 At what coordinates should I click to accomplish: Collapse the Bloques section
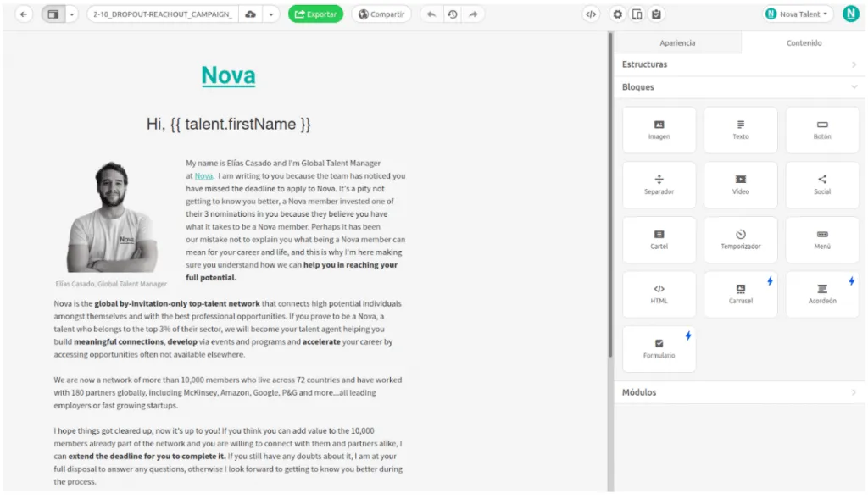pyautogui.click(x=739, y=87)
